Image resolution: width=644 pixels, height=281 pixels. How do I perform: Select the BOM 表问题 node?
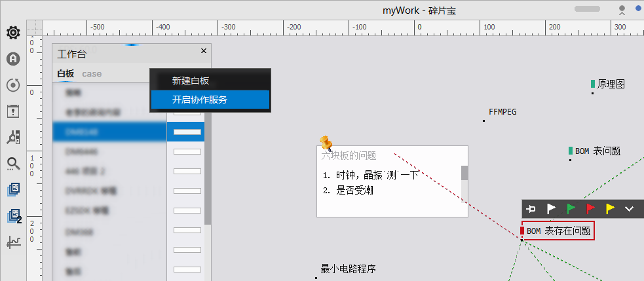tap(597, 151)
